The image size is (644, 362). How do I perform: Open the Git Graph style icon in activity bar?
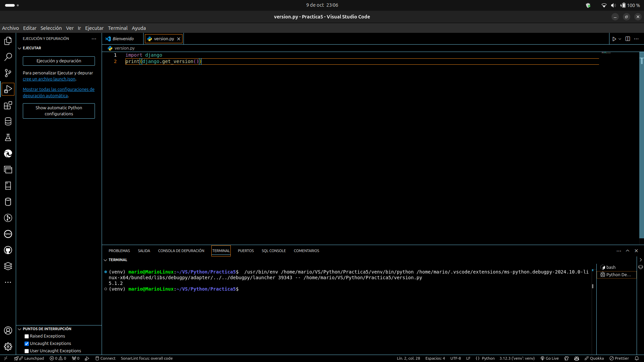(8, 218)
